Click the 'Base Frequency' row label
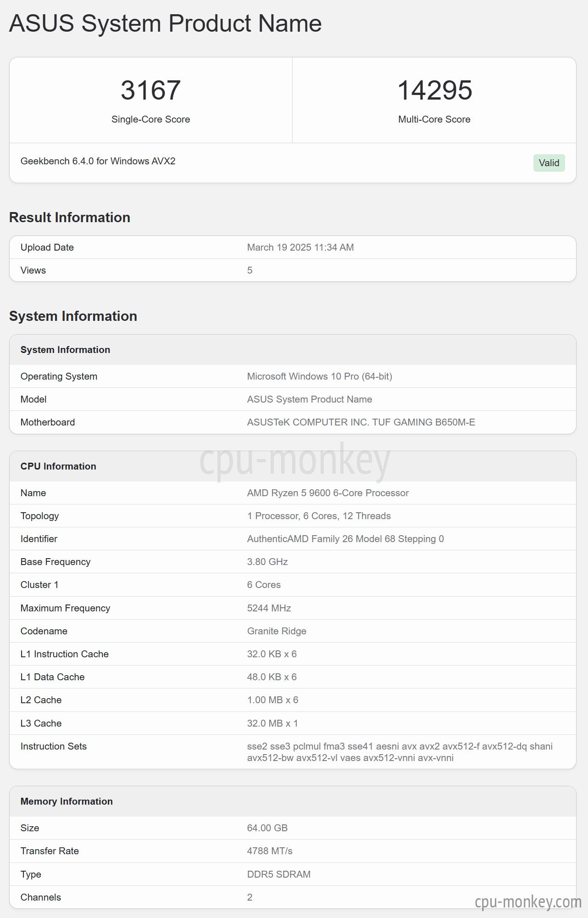This screenshot has width=588, height=918. (55, 562)
